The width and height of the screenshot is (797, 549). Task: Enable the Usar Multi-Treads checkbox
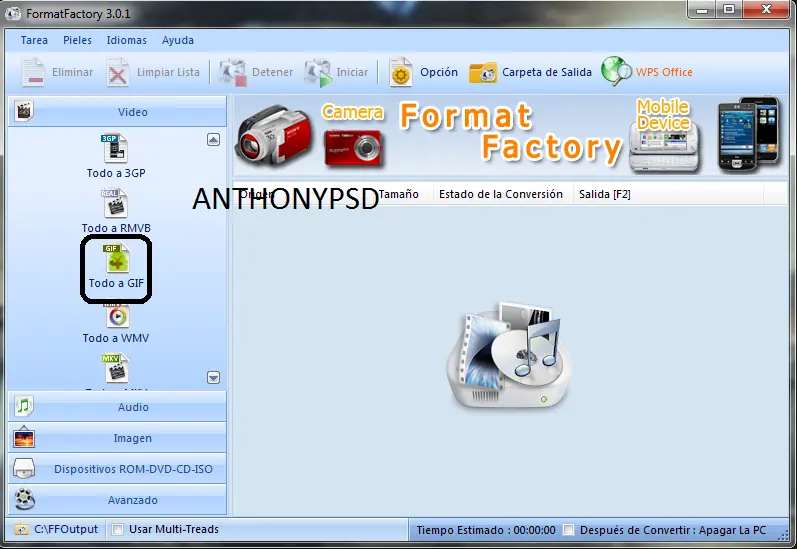(117, 530)
